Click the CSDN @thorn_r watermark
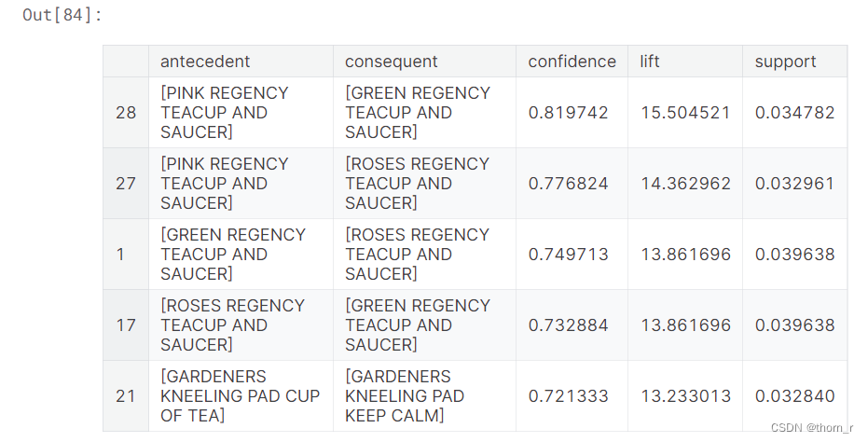This screenshot has width=868, height=442. [812, 428]
